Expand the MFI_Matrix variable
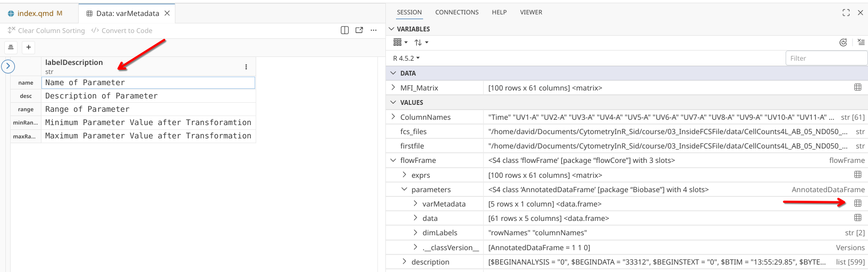 (393, 88)
